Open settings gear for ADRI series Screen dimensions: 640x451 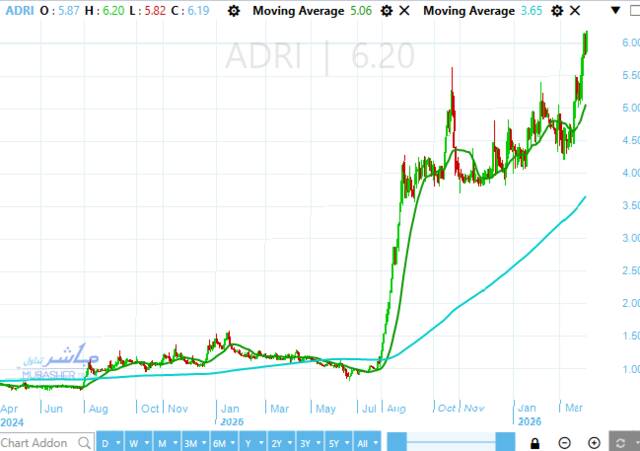(x=233, y=11)
